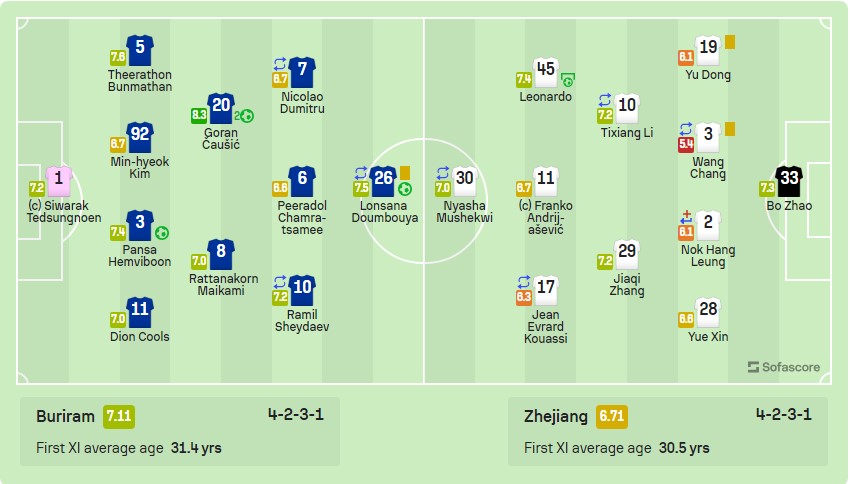Click the own-goal icon beside Leonardo's shirt
Viewport: 850px width, 484px height.
pos(568,81)
